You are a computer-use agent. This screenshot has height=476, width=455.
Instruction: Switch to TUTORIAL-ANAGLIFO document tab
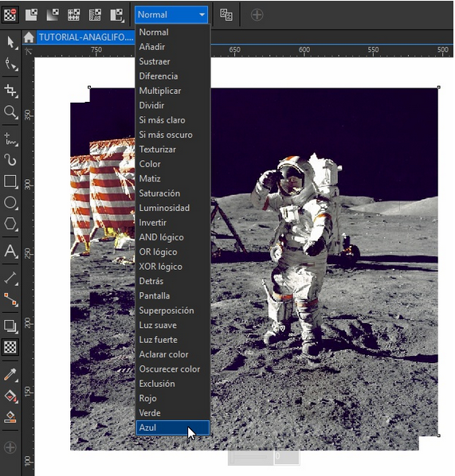[86, 37]
